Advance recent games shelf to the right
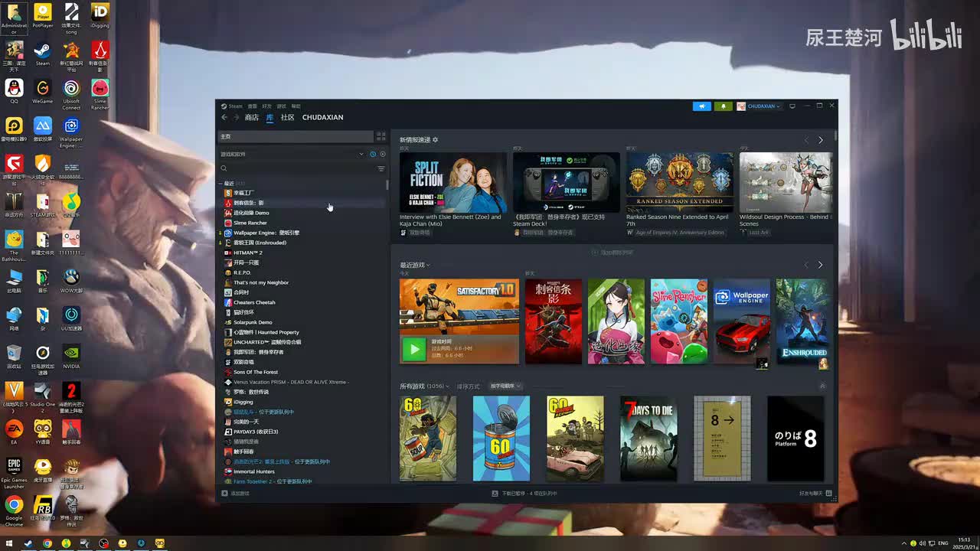 [820, 265]
